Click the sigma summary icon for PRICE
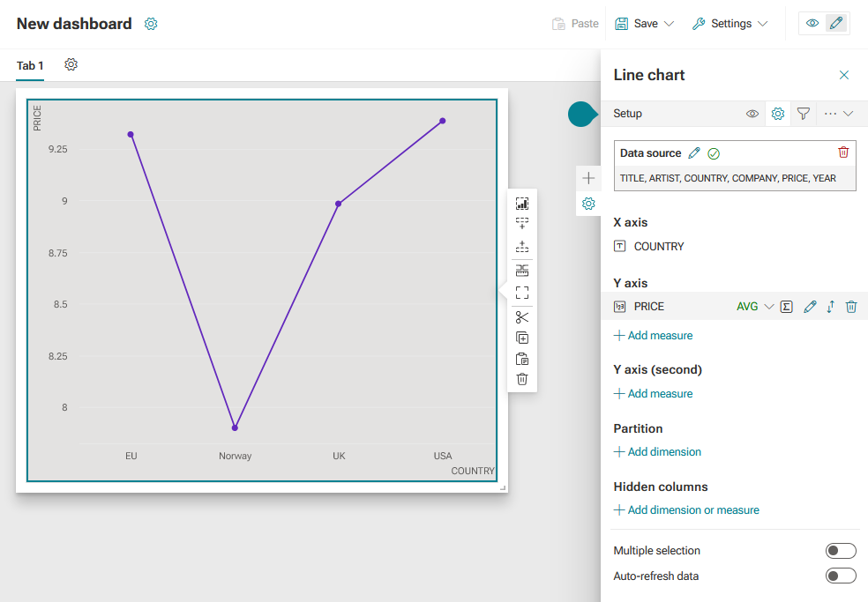Image resolution: width=868 pixels, height=602 pixels. point(786,307)
